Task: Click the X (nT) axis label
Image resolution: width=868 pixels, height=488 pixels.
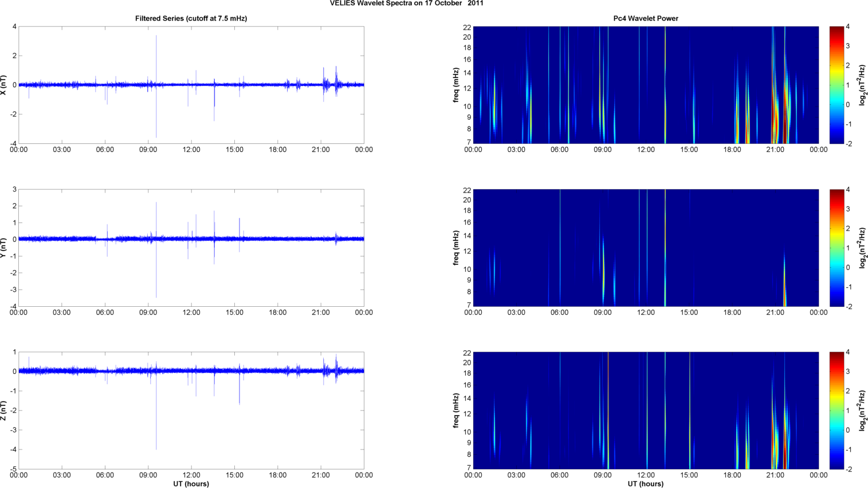Action: (x=5, y=85)
